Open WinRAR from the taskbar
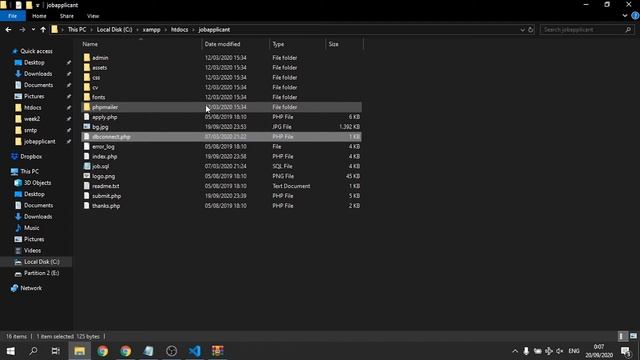This screenshot has width=640, height=360. click(x=218, y=351)
